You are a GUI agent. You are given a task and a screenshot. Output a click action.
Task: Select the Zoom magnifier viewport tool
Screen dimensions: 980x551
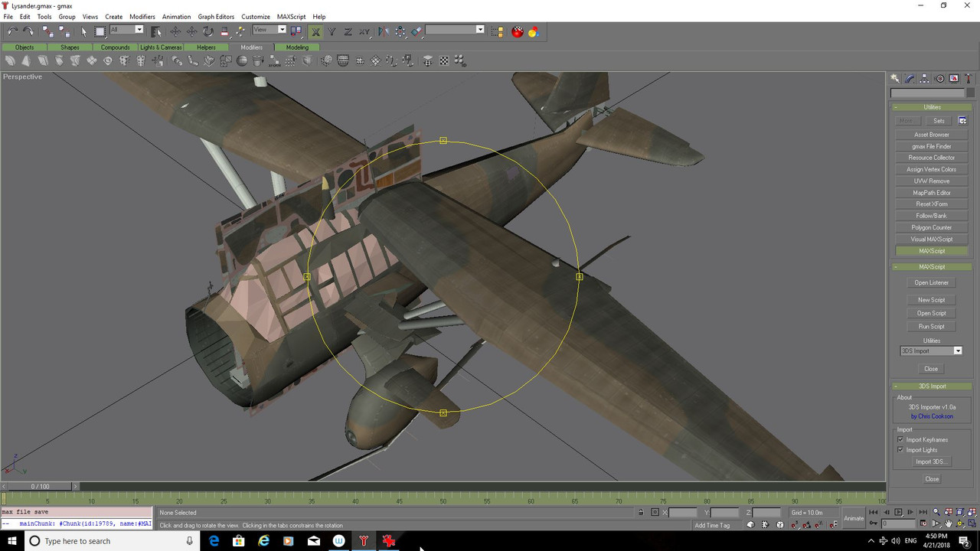click(936, 512)
